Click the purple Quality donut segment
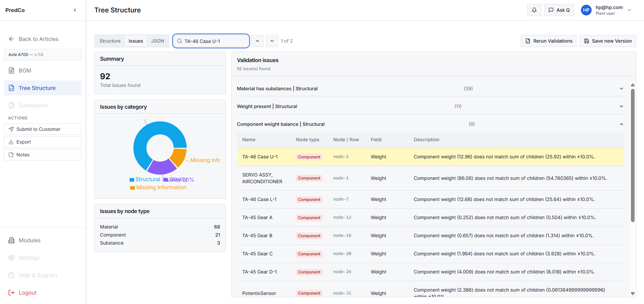644x304 pixels. coord(162,167)
